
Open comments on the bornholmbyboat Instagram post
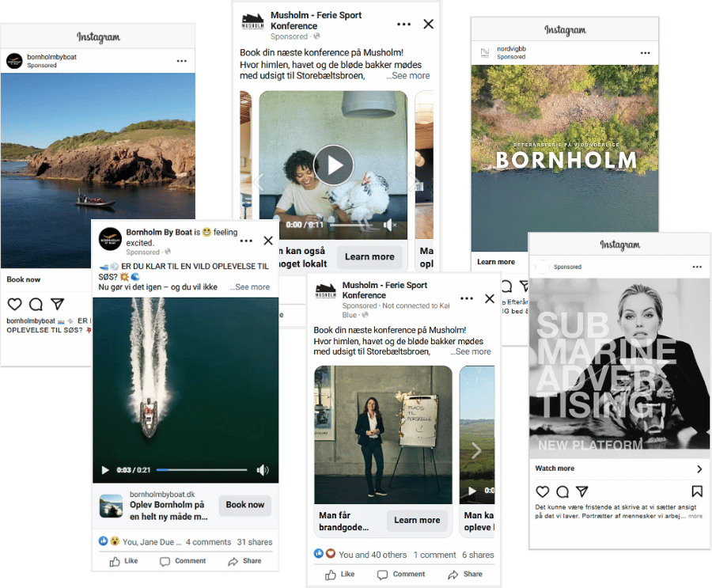pos(36,305)
